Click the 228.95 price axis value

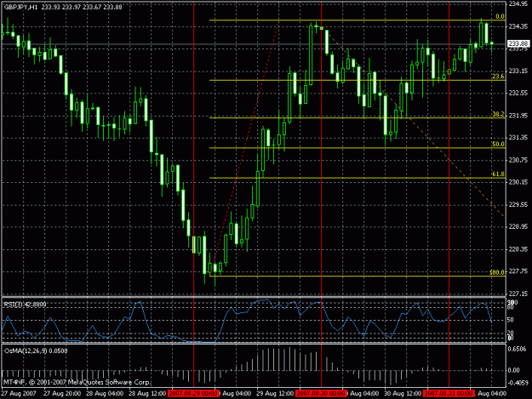(x=518, y=226)
